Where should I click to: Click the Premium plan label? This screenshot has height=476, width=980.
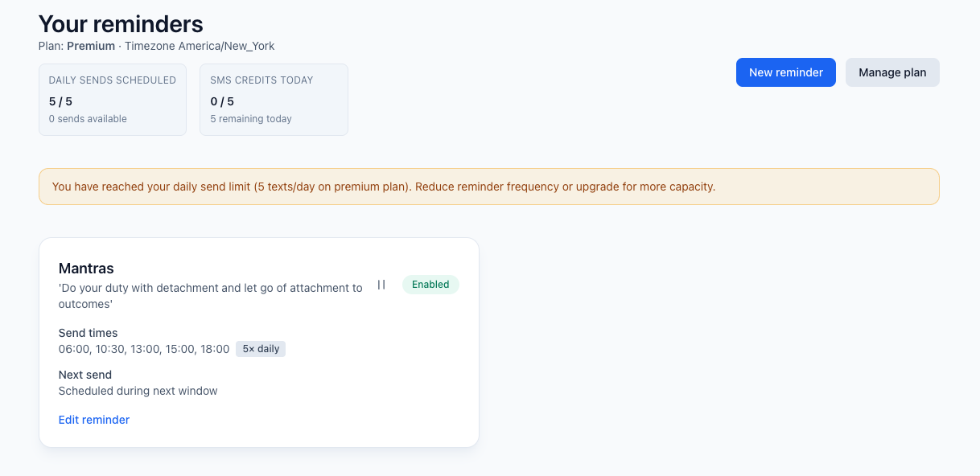(91, 46)
